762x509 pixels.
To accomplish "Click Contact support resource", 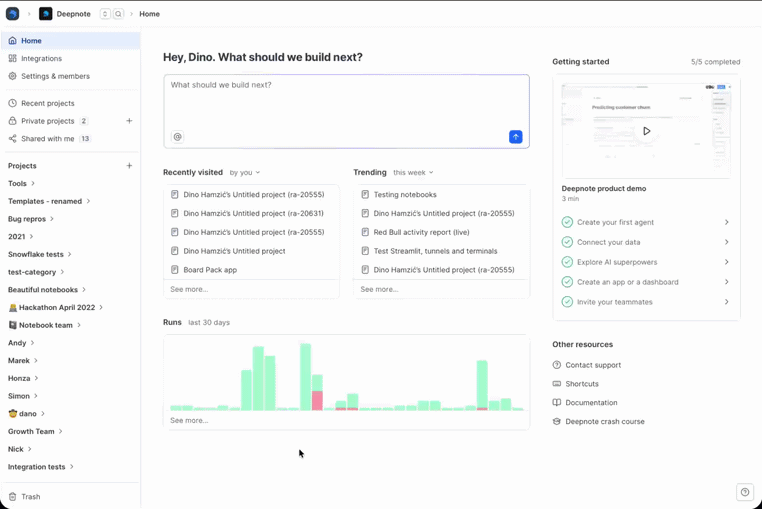I will point(587,365).
